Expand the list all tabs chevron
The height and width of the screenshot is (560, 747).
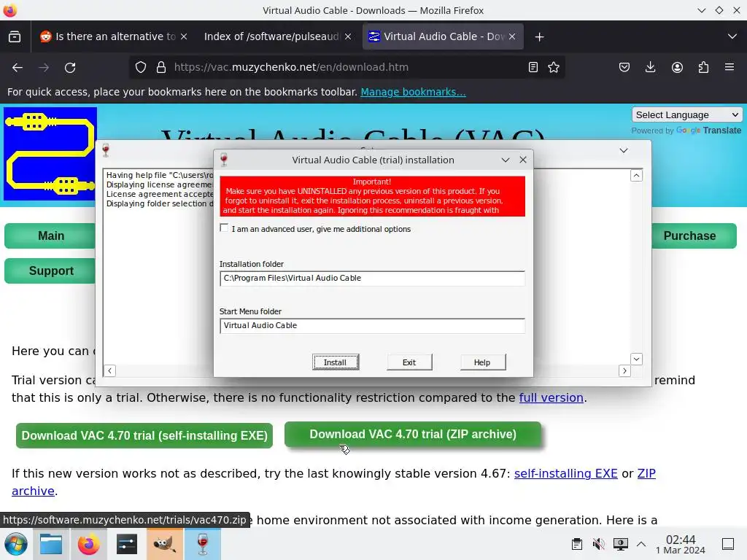click(732, 36)
